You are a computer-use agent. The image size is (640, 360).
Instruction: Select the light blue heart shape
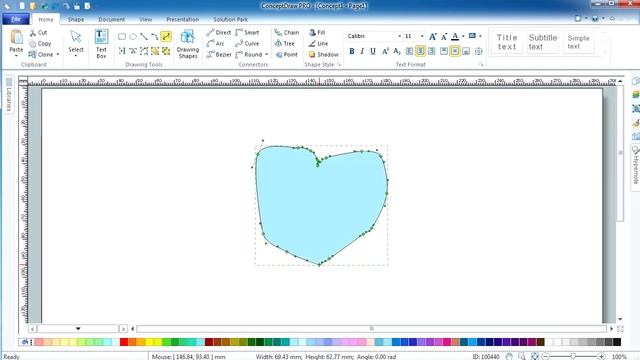click(x=321, y=205)
